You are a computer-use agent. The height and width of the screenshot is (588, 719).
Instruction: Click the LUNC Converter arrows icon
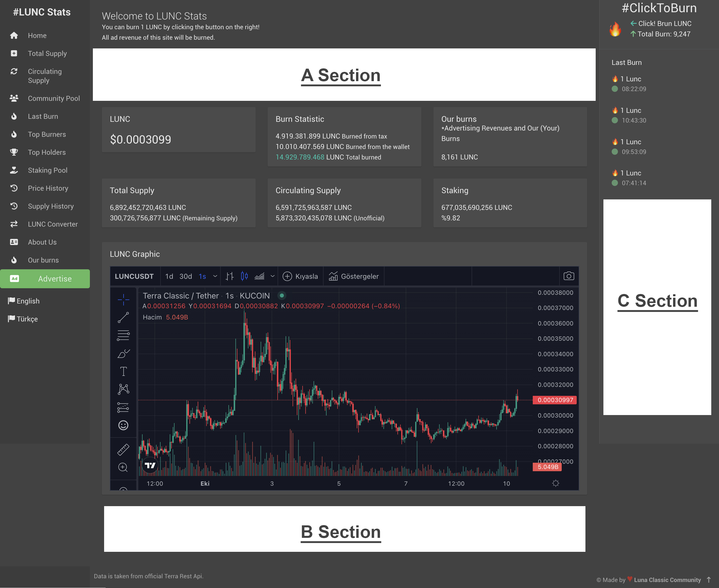[14, 224]
